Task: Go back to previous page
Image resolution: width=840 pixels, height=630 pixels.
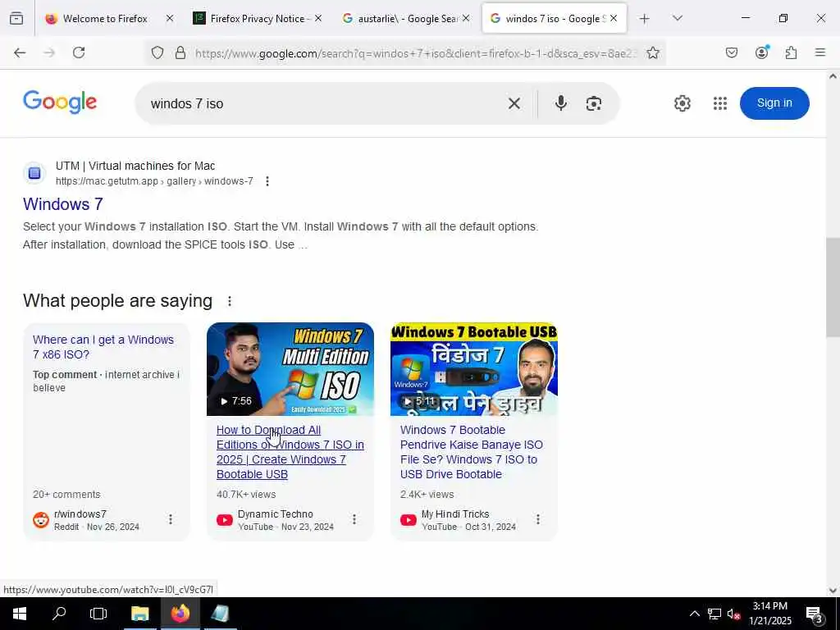Action: pyautogui.click(x=20, y=52)
